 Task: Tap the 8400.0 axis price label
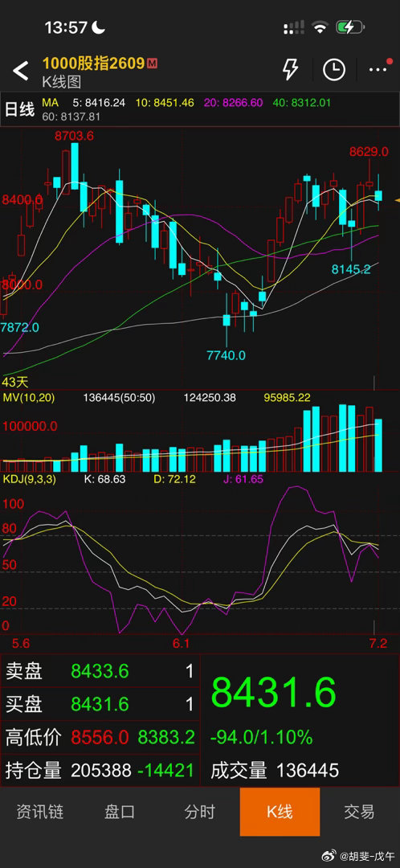[22, 199]
